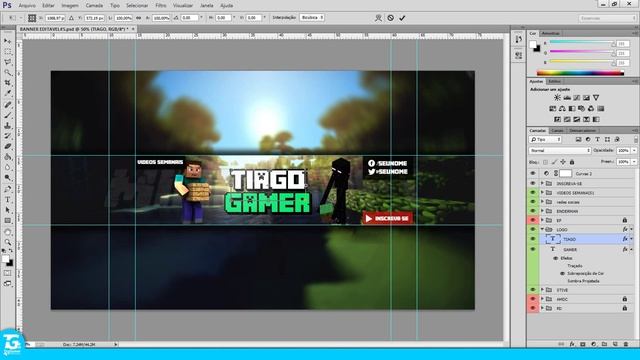Open the Camada menu
This screenshot has height=360, width=640.
94,6
